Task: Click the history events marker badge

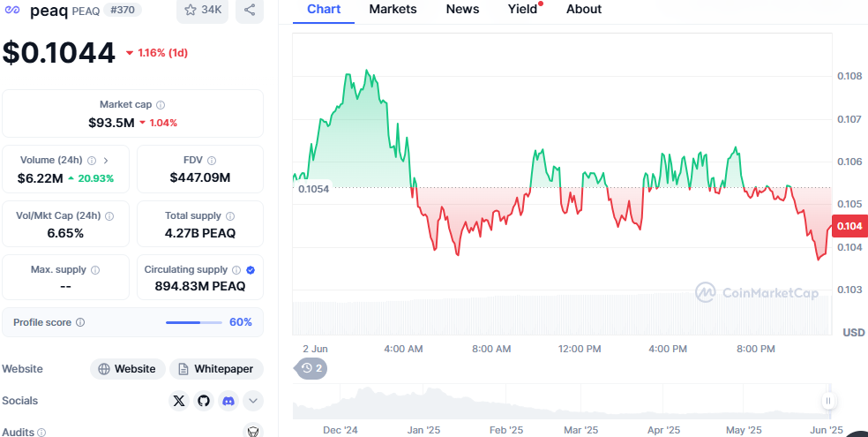Action: 312,368
